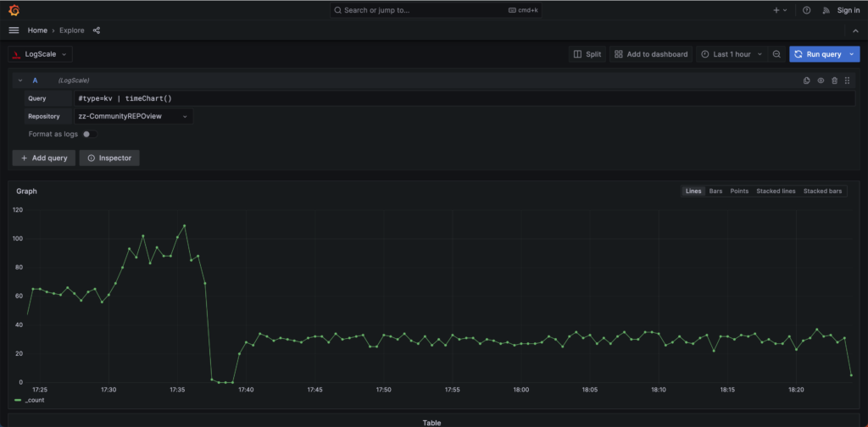Click the plus New menu icon
The width and height of the screenshot is (868, 427).
point(780,10)
